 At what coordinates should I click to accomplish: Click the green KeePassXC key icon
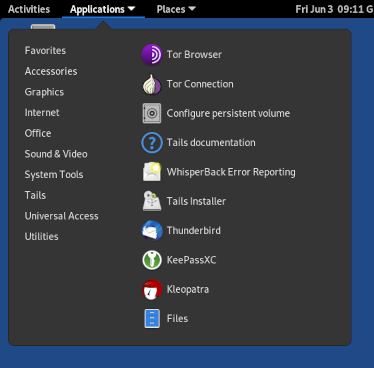pyautogui.click(x=152, y=260)
